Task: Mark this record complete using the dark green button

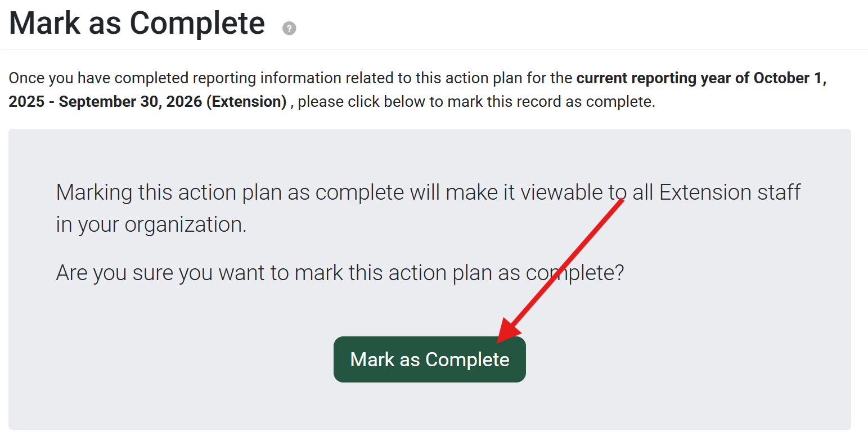Action: pyautogui.click(x=429, y=359)
